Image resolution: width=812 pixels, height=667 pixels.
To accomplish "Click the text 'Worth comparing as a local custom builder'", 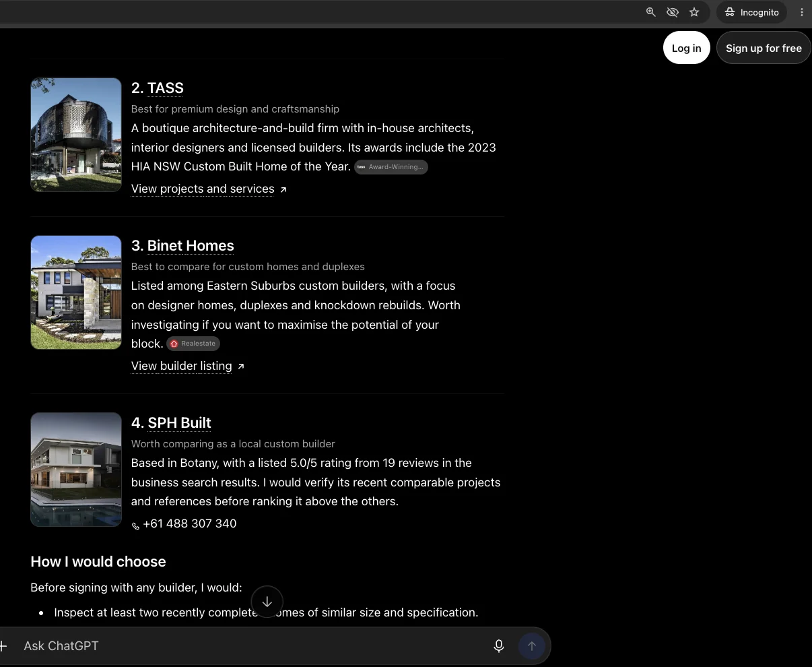I will pos(233,444).
